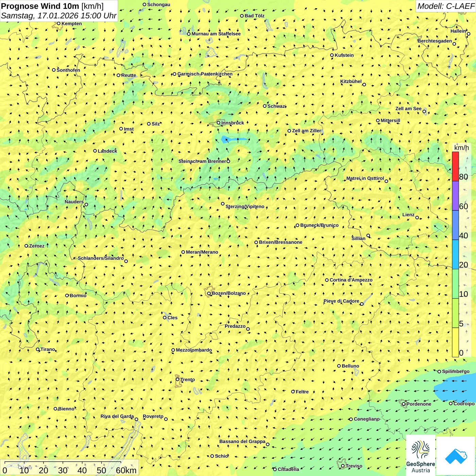This screenshot has width=476, height=476.
Task: Click the Riva del Garda marker
Action: pos(137,419)
